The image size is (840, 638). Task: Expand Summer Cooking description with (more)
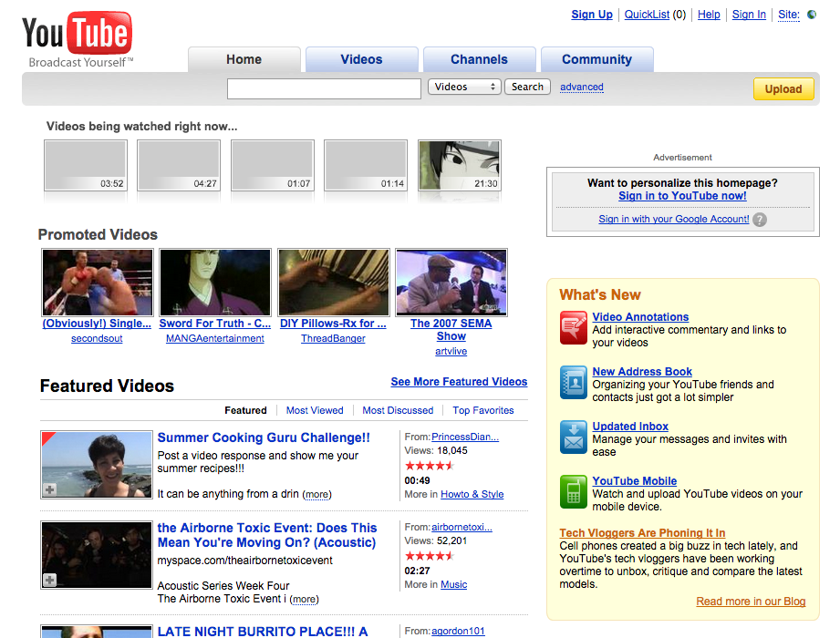click(x=317, y=494)
